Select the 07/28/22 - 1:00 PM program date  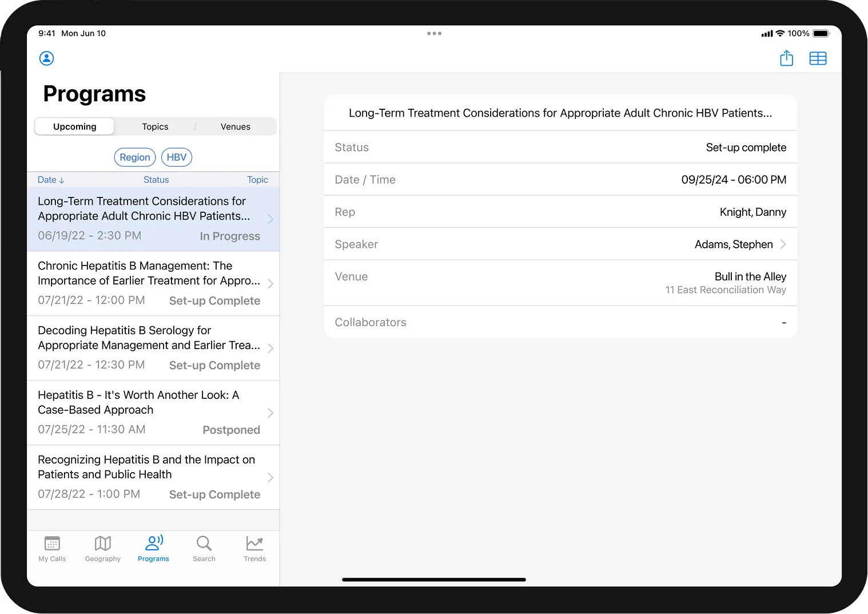click(89, 494)
